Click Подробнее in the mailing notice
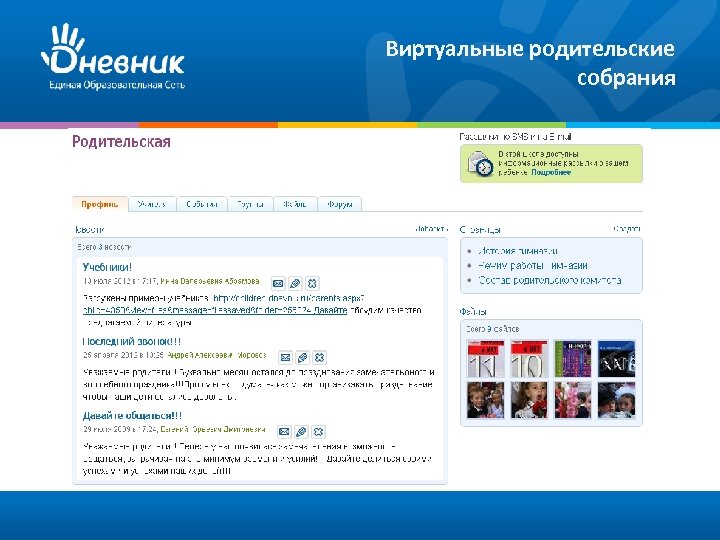 [x=551, y=172]
